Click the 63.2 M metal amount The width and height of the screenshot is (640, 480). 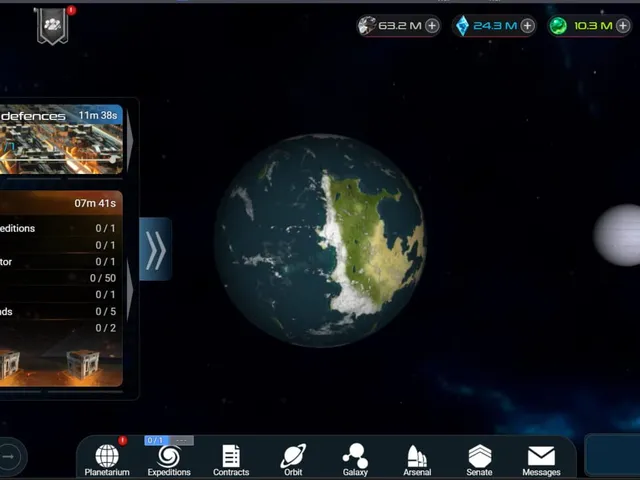click(x=400, y=26)
